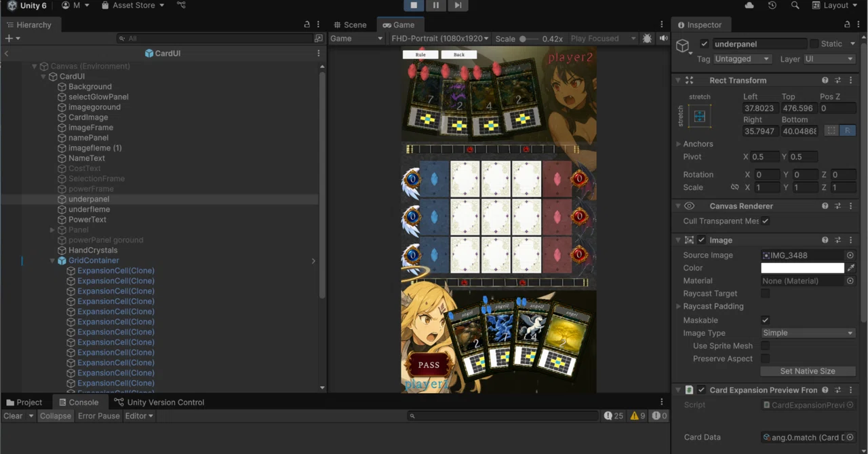Open the stretch anchor presets box
This screenshot has width=868, height=454.
(x=700, y=116)
